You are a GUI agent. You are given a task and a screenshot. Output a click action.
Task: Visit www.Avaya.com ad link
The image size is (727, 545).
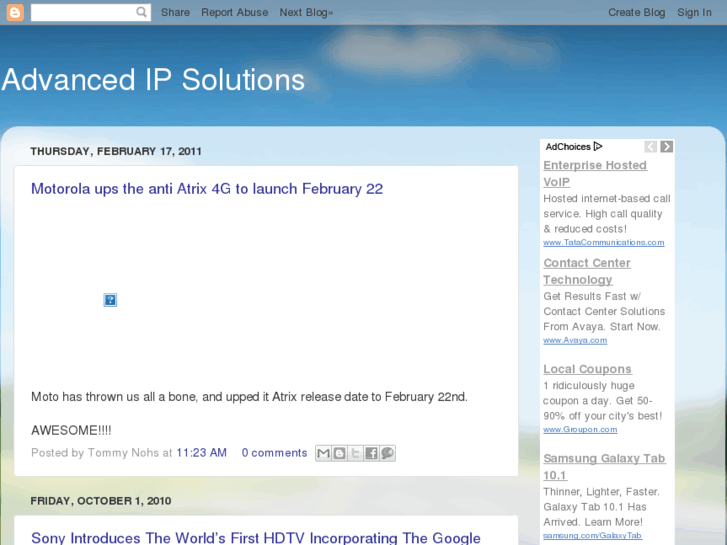[575, 340]
